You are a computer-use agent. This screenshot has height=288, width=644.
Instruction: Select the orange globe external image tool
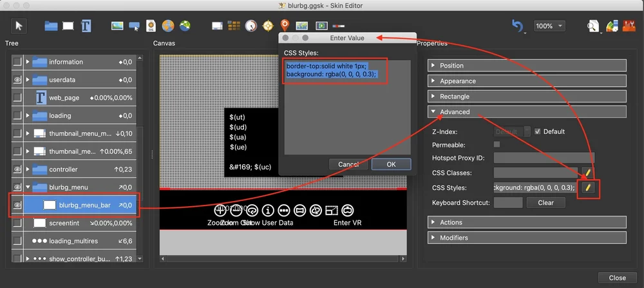[168, 26]
